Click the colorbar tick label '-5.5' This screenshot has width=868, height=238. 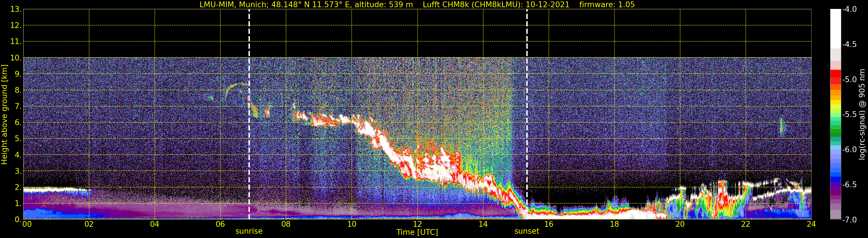pos(849,115)
